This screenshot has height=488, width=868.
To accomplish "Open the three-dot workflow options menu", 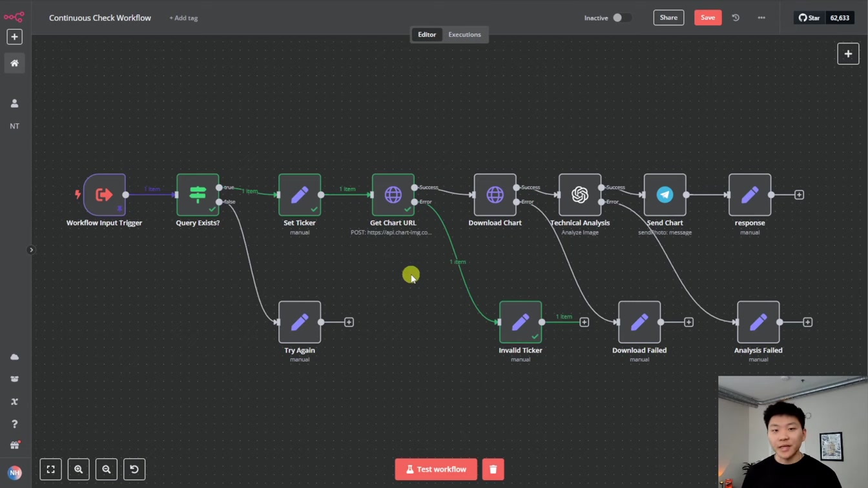I will click(x=761, y=17).
